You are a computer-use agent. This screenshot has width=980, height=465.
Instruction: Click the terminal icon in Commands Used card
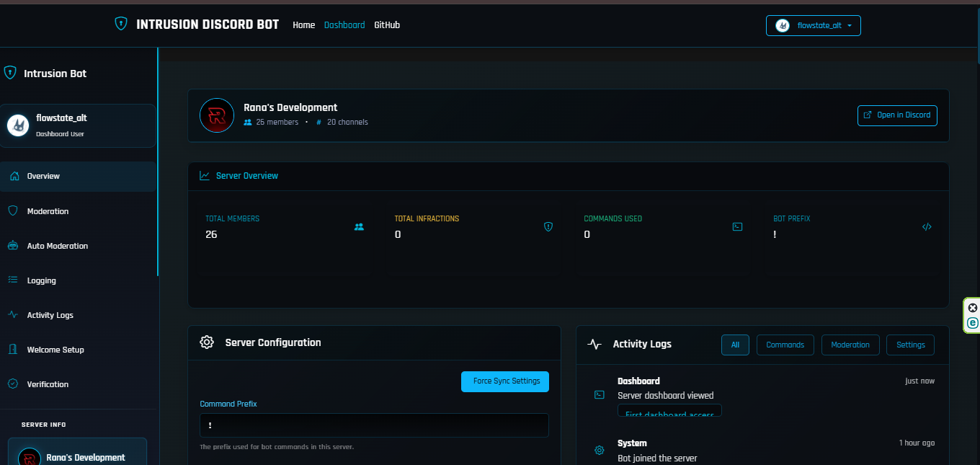coord(737,226)
